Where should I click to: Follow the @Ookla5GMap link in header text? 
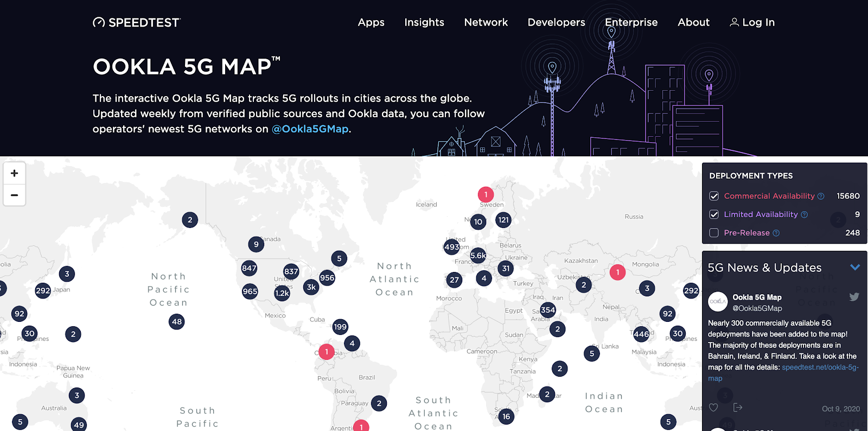pos(310,129)
